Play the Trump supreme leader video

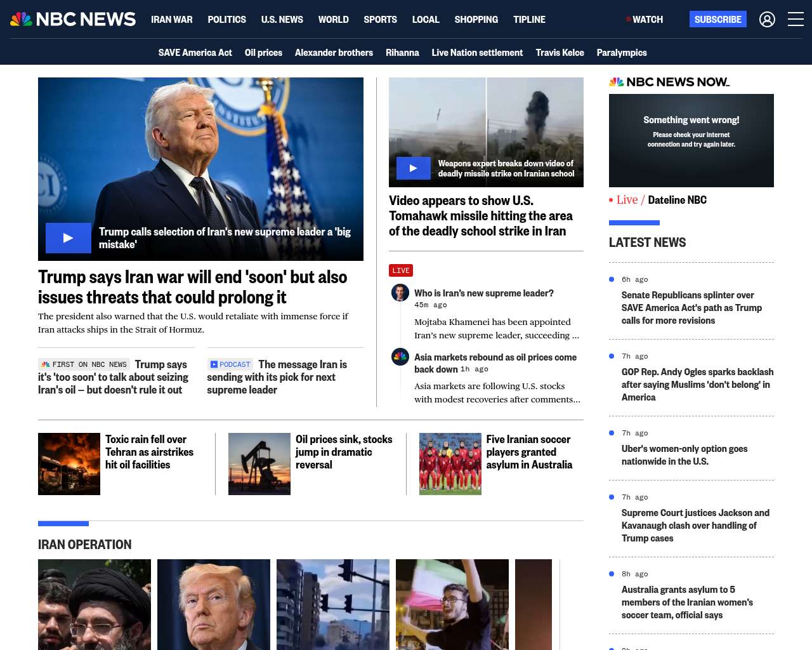point(69,238)
